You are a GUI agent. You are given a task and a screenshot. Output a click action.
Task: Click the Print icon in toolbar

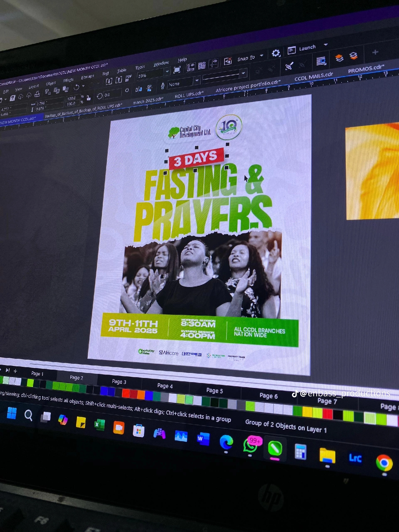pyautogui.click(x=37, y=94)
